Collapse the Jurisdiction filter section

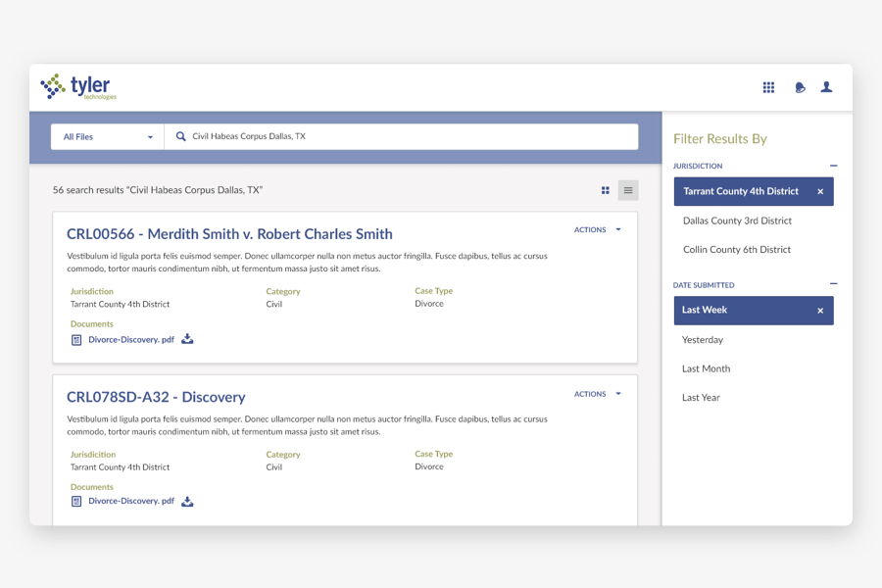(832, 166)
